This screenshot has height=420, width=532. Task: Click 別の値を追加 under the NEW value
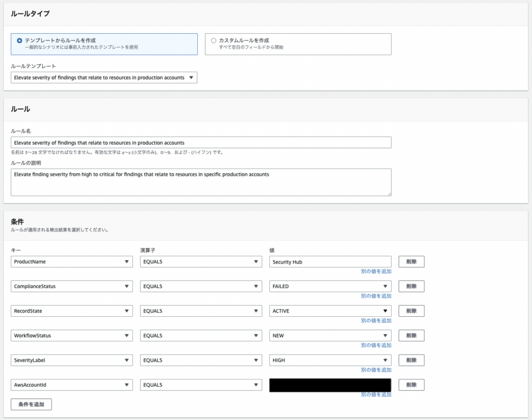pos(377,345)
